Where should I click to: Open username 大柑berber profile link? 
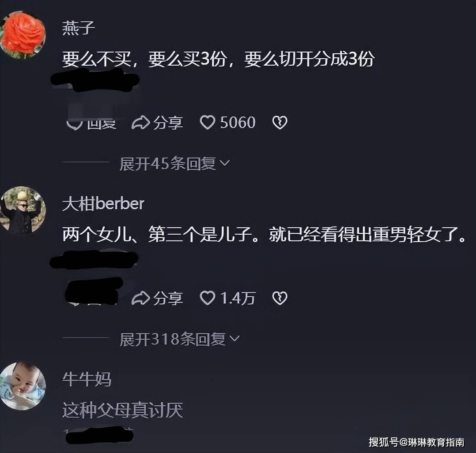click(x=103, y=204)
